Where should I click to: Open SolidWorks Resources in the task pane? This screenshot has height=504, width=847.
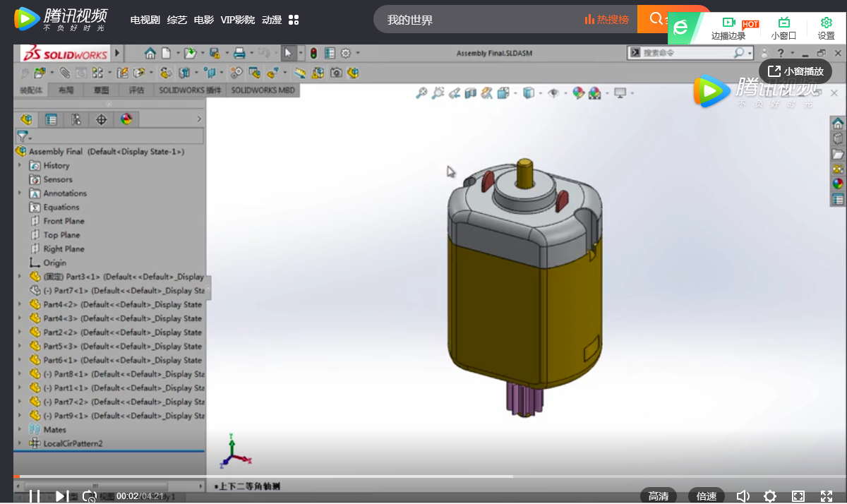pos(838,124)
